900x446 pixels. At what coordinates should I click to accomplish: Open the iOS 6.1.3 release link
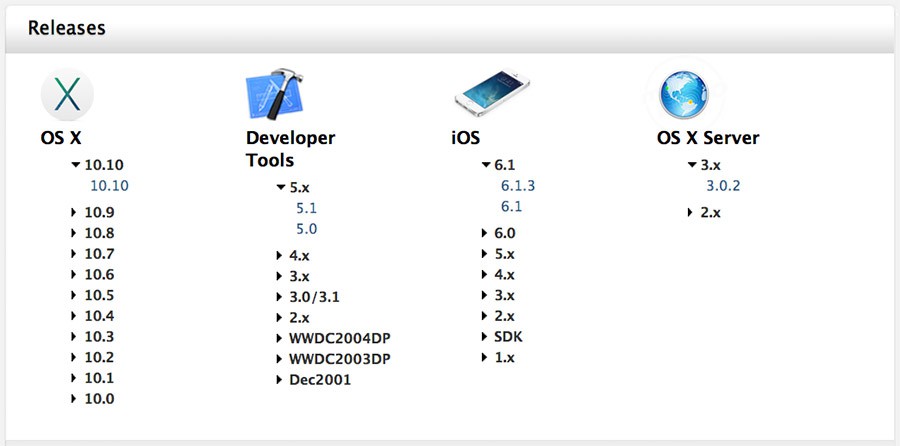[518, 186]
